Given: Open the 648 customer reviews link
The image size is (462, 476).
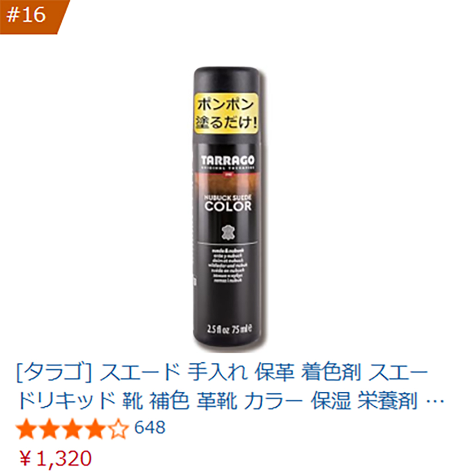Looking at the screenshot, I should click(x=150, y=428).
